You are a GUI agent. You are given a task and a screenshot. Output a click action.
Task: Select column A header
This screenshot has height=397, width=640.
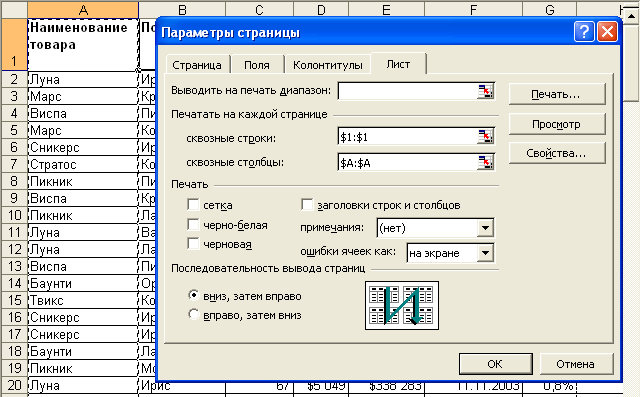[83, 10]
